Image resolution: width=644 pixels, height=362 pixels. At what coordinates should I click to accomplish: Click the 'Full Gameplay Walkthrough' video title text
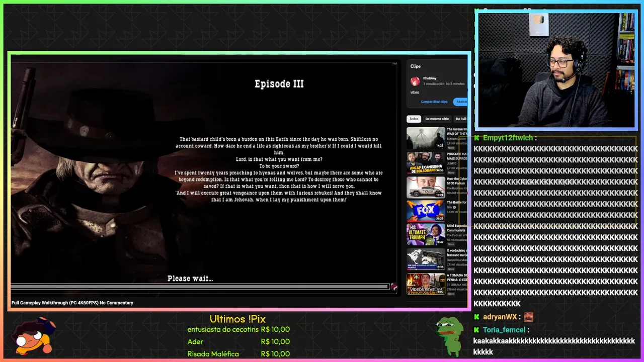point(72,303)
